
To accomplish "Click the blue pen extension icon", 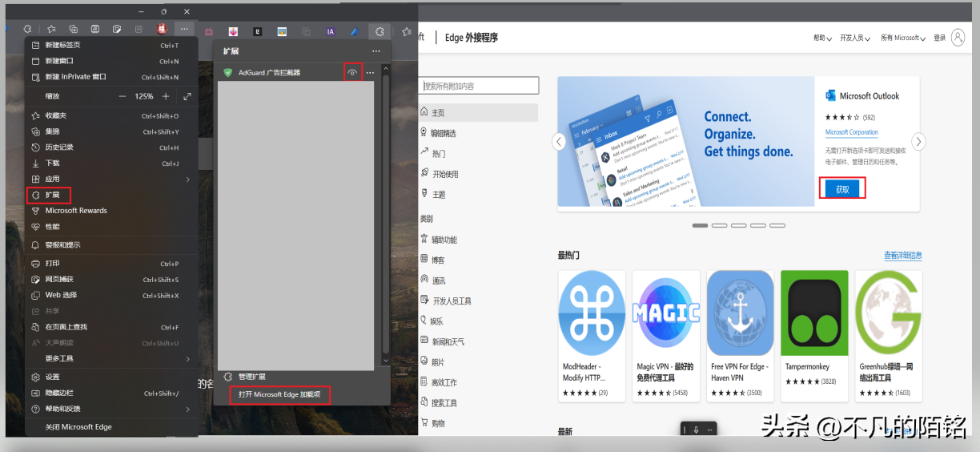I will pyautogui.click(x=355, y=31).
